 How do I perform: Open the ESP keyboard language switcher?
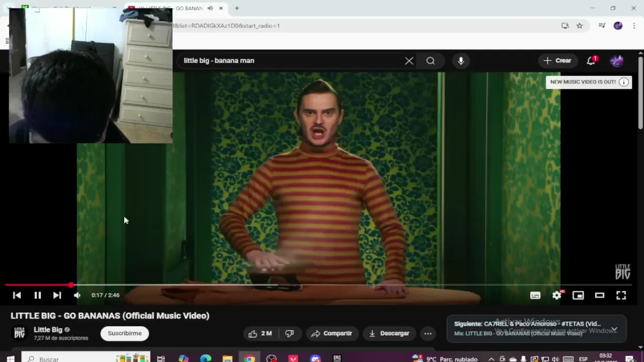(584, 359)
